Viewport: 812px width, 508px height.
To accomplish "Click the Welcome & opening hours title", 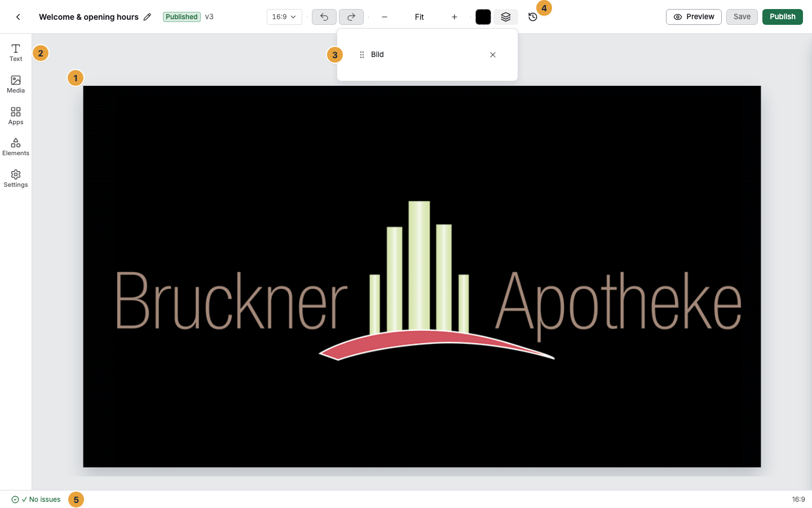I will (89, 17).
